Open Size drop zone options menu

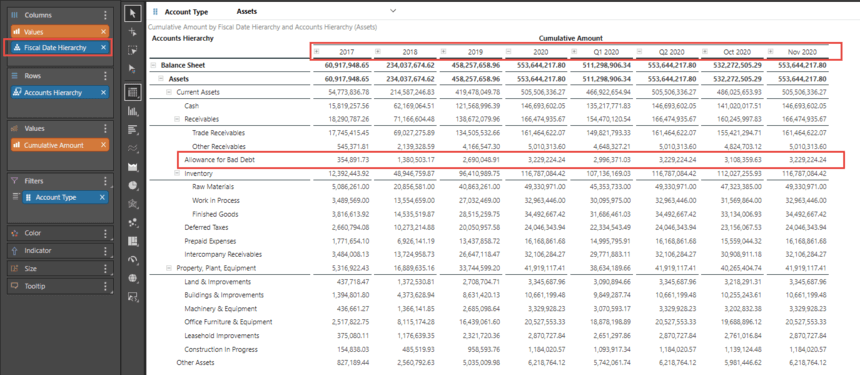click(x=106, y=269)
